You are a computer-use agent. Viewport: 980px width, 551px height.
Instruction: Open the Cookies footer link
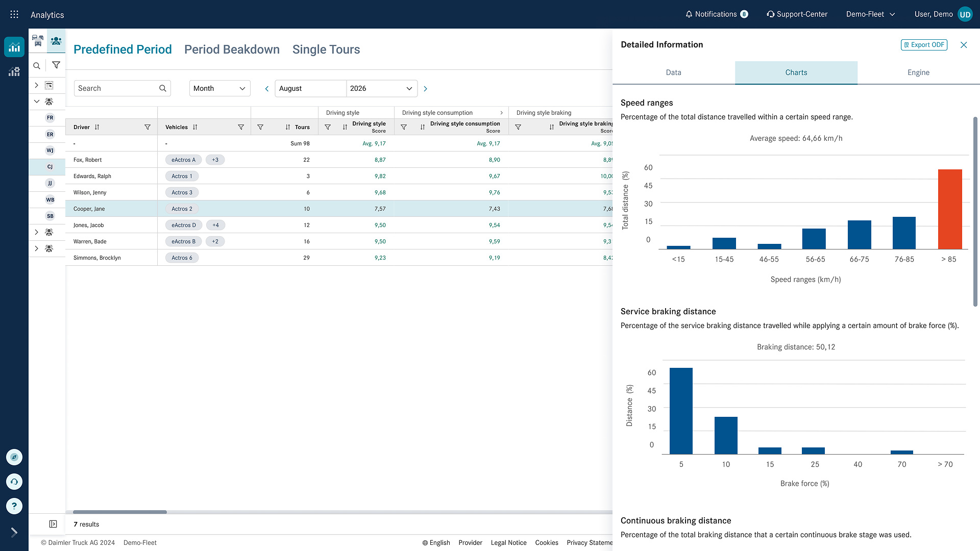click(547, 543)
